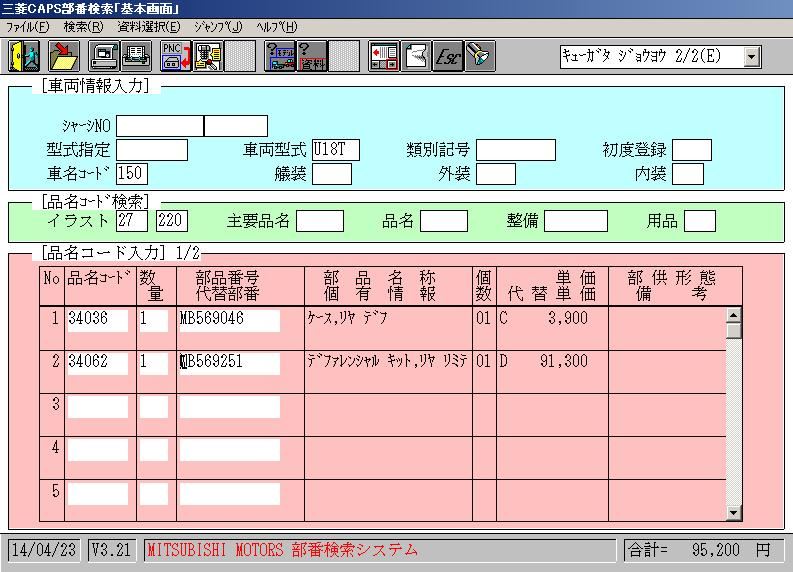This screenshot has width=793, height=572.
Task: Click the イラスト field showing 220
Action: (171, 221)
